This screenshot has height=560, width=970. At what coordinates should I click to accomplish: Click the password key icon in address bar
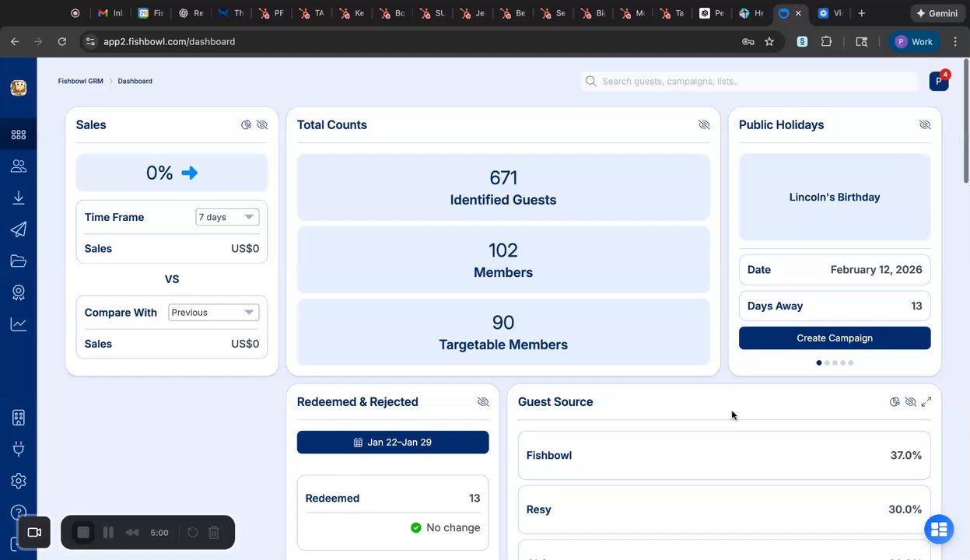[748, 41]
